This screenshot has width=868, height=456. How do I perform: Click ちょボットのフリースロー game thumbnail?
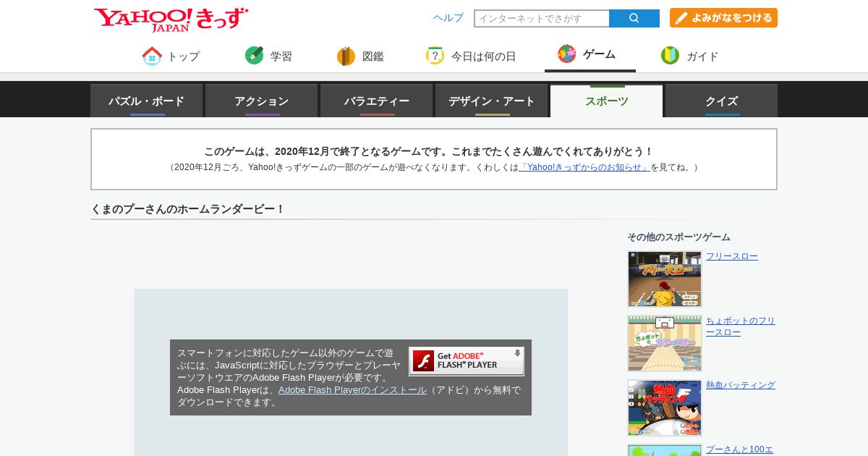point(665,343)
